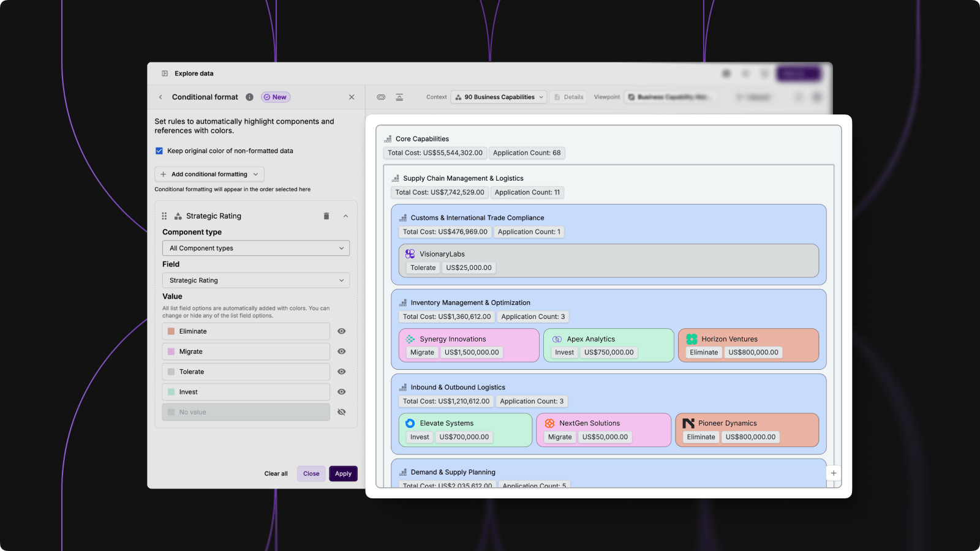The image size is (980, 551).
Task: Close the Conditional format panel
Action: (x=352, y=97)
